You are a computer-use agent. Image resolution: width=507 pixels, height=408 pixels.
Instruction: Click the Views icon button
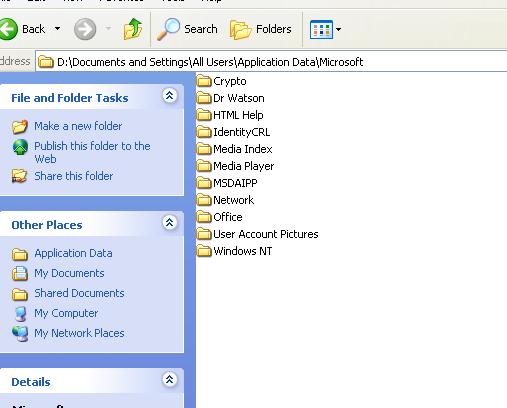tap(321, 29)
